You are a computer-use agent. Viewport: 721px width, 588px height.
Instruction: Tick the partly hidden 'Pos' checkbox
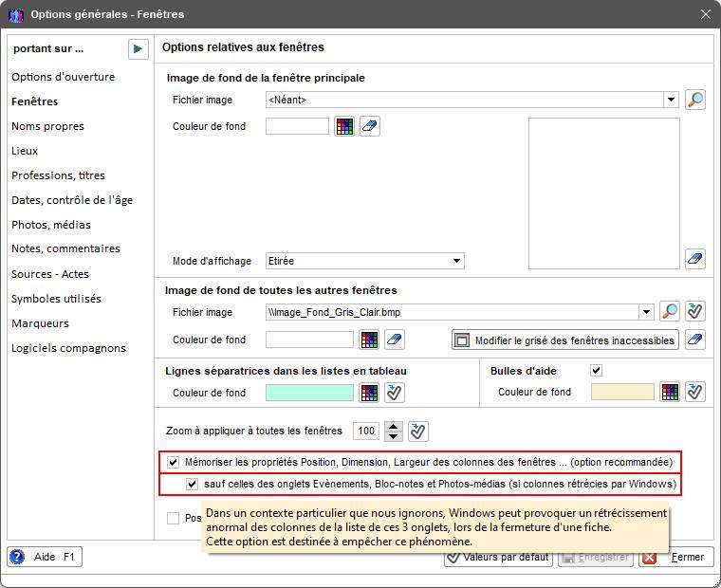173,518
